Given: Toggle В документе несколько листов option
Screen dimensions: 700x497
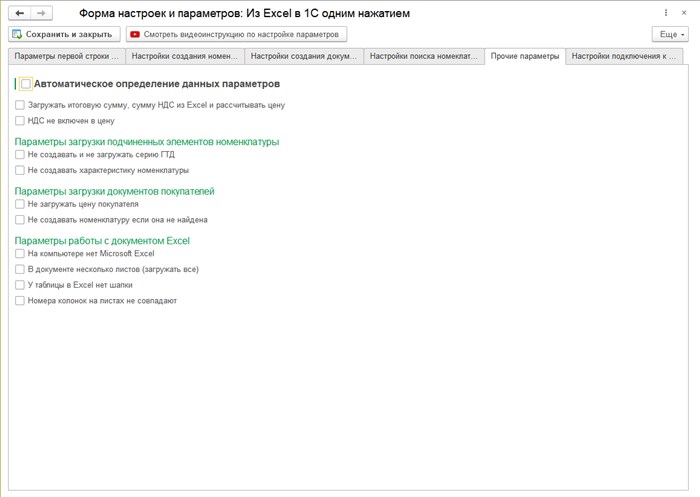Looking at the screenshot, I should pos(20,269).
